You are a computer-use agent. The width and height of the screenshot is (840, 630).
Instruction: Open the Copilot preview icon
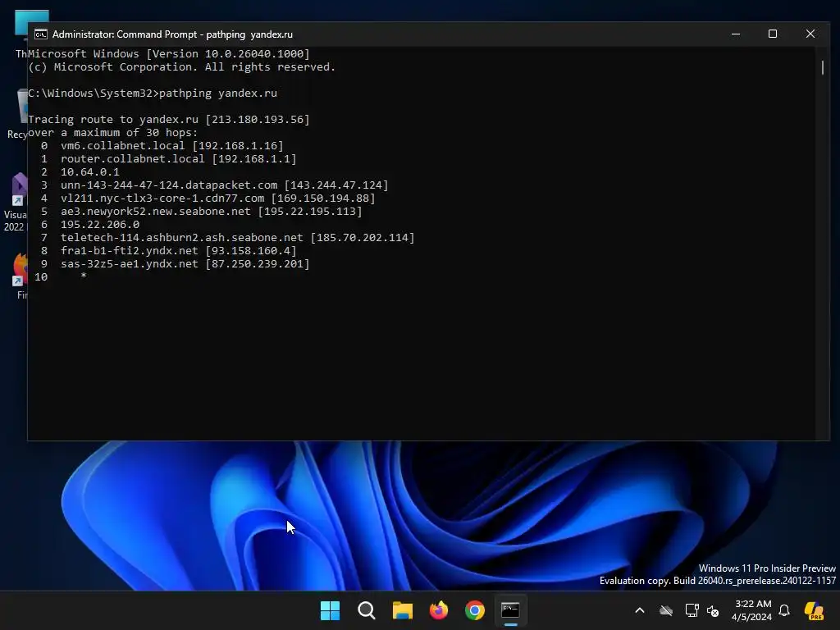[x=814, y=610]
